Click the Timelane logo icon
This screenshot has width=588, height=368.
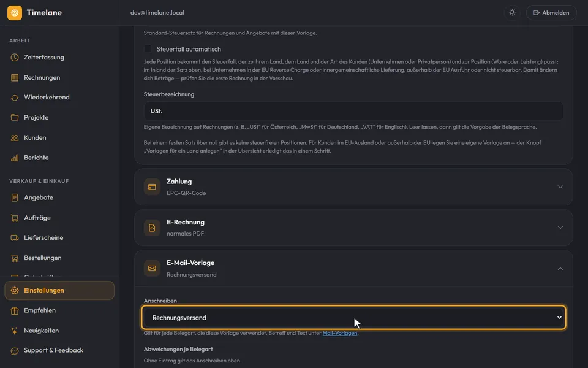(x=15, y=13)
